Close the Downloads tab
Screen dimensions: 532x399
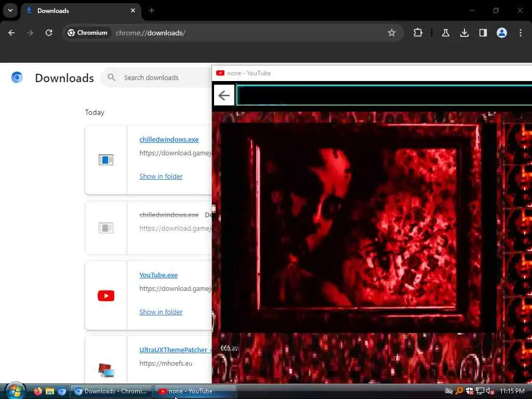[x=133, y=10]
